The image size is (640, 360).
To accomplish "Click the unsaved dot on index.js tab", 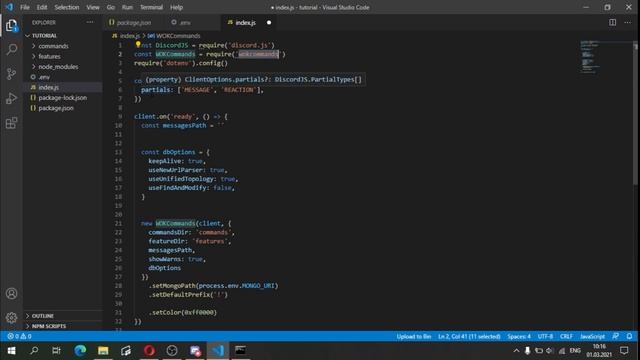I will coord(269,22).
